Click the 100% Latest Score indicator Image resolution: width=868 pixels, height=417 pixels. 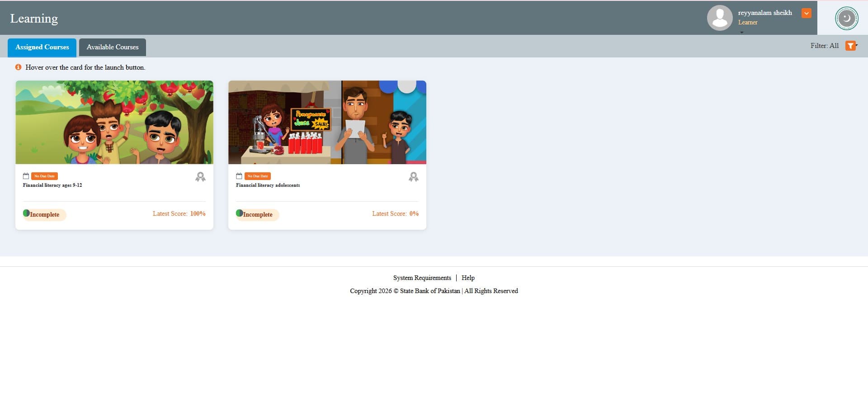(197, 213)
